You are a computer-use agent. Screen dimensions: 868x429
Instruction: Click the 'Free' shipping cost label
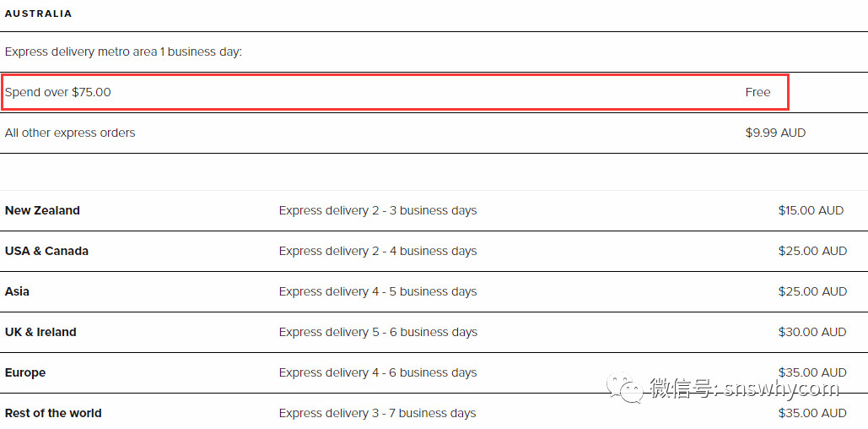coord(757,92)
